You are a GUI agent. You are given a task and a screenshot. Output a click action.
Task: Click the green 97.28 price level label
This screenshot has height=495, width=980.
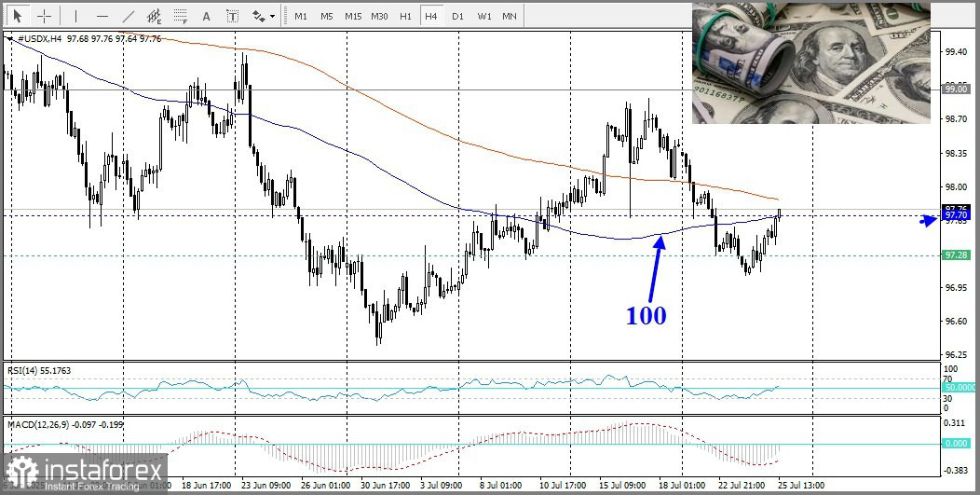pyautogui.click(x=957, y=255)
